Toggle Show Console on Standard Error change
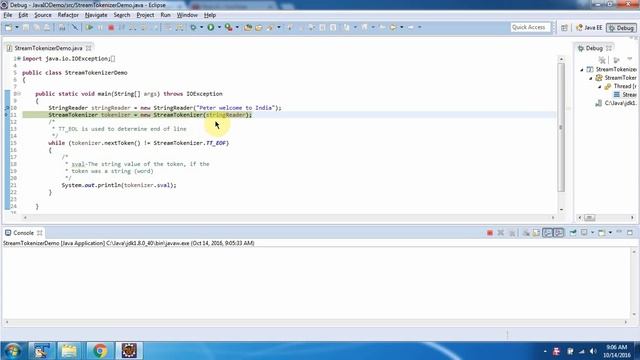 [558, 233]
